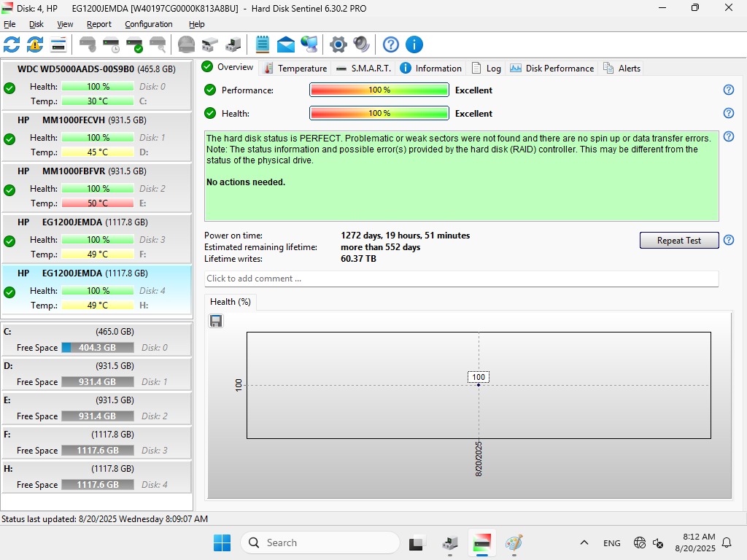Image resolution: width=747 pixels, height=560 pixels.
Task: Click the speaker sound icon in toolbar
Action: 361,44
